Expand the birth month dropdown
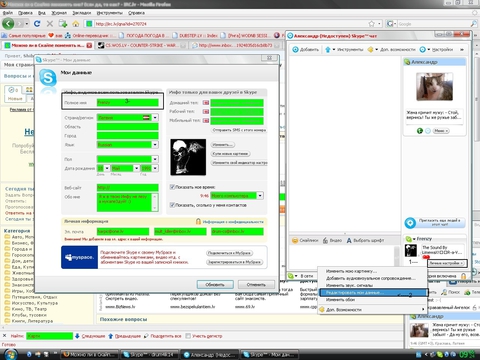480x360 pixels. (137, 168)
